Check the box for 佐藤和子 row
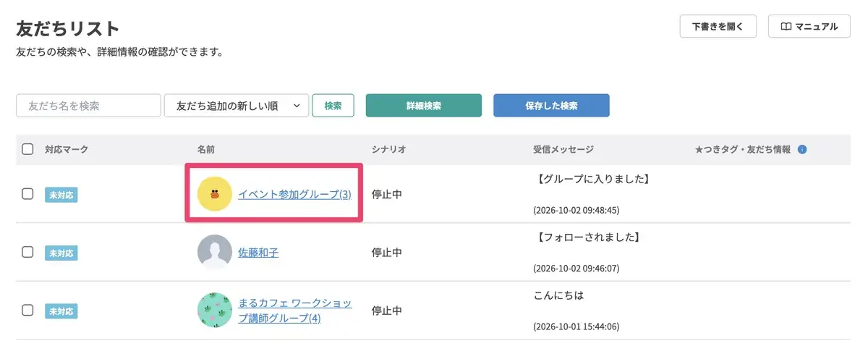 click(x=27, y=253)
